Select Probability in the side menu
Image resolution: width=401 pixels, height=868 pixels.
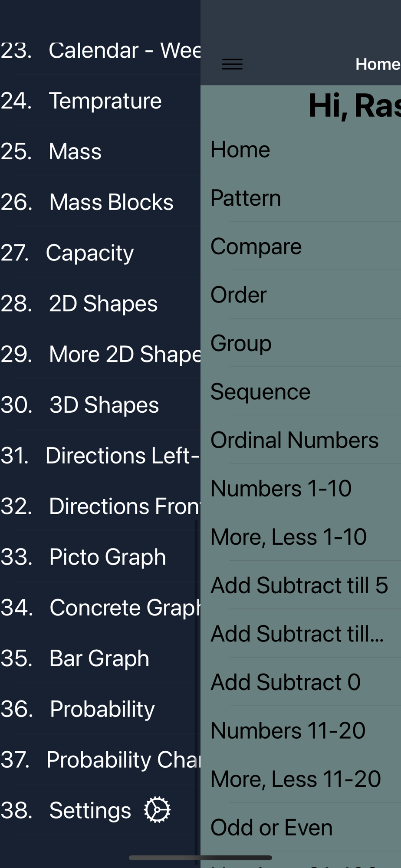click(102, 709)
